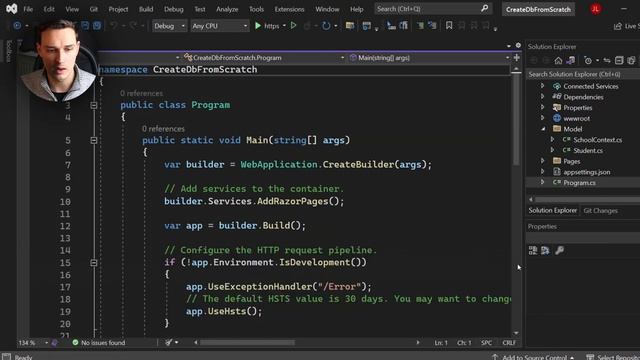Open the https launch profile dropdown arrow

[284, 26]
